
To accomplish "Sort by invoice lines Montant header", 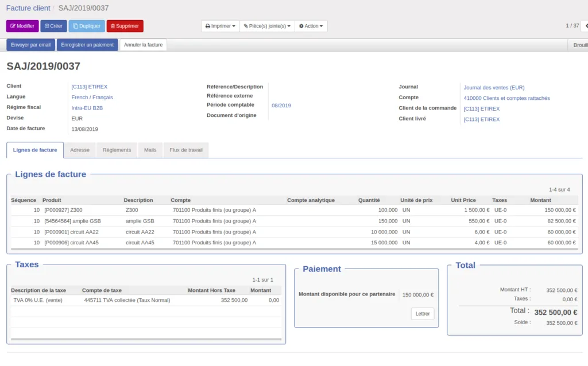I will point(540,200).
